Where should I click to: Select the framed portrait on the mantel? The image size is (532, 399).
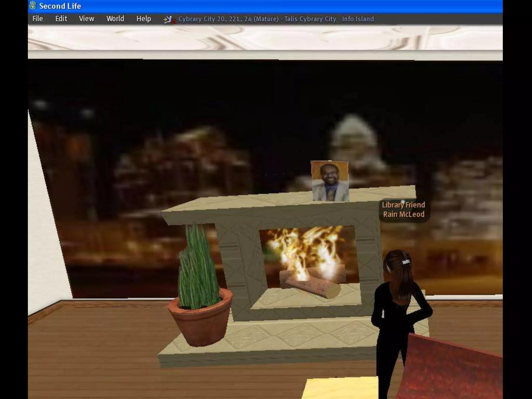[330, 181]
